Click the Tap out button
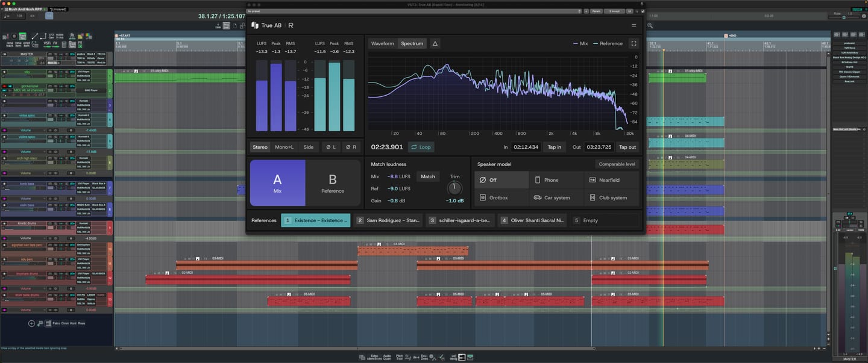 tap(627, 147)
